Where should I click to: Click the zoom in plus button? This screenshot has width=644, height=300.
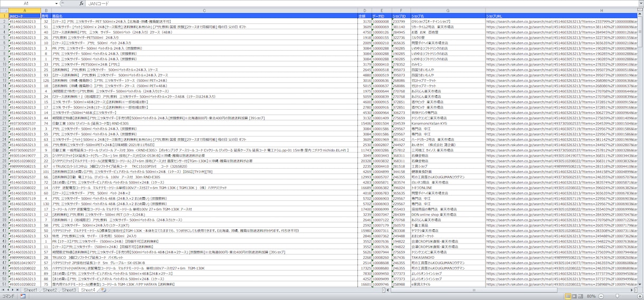click(x=639, y=296)
